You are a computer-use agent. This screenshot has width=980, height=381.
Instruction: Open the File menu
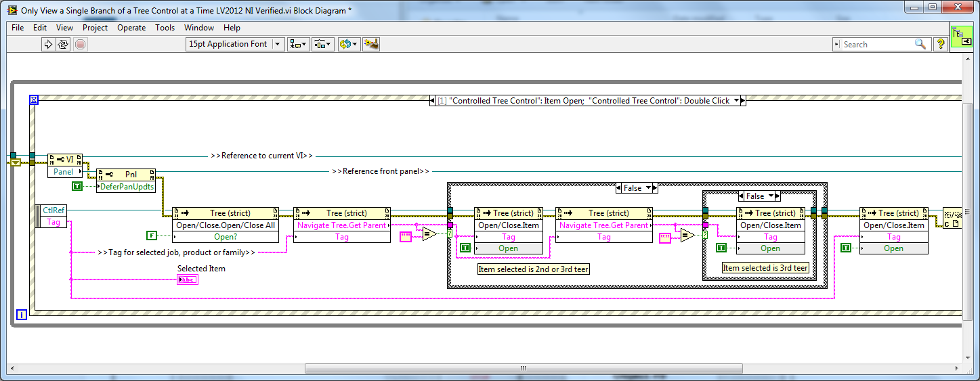pos(18,28)
